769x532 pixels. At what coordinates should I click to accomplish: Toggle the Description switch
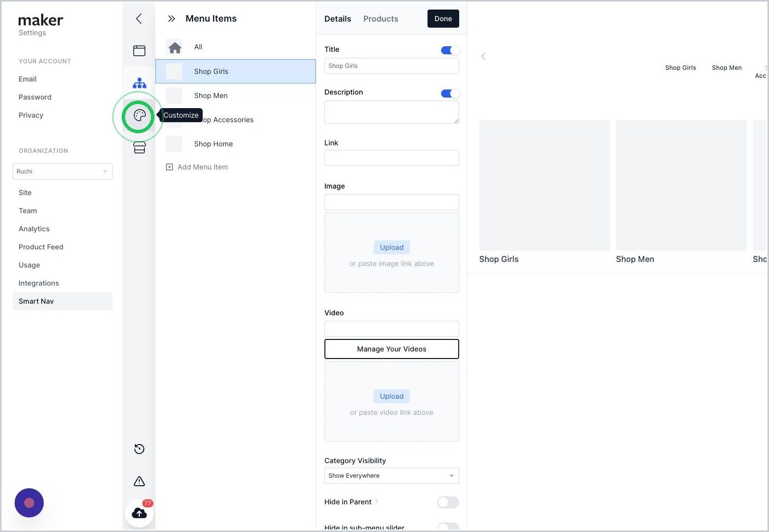(x=450, y=94)
